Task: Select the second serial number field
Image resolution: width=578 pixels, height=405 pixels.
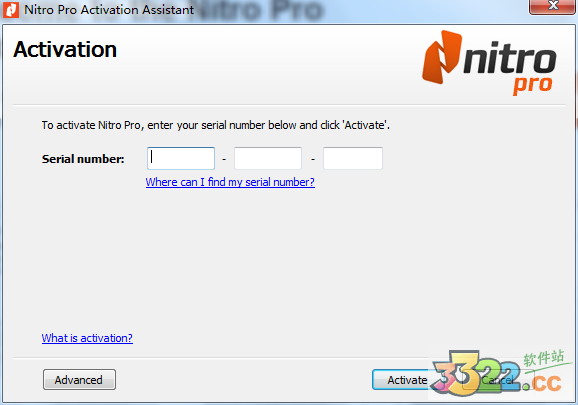Action: click(x=268, y=158)
